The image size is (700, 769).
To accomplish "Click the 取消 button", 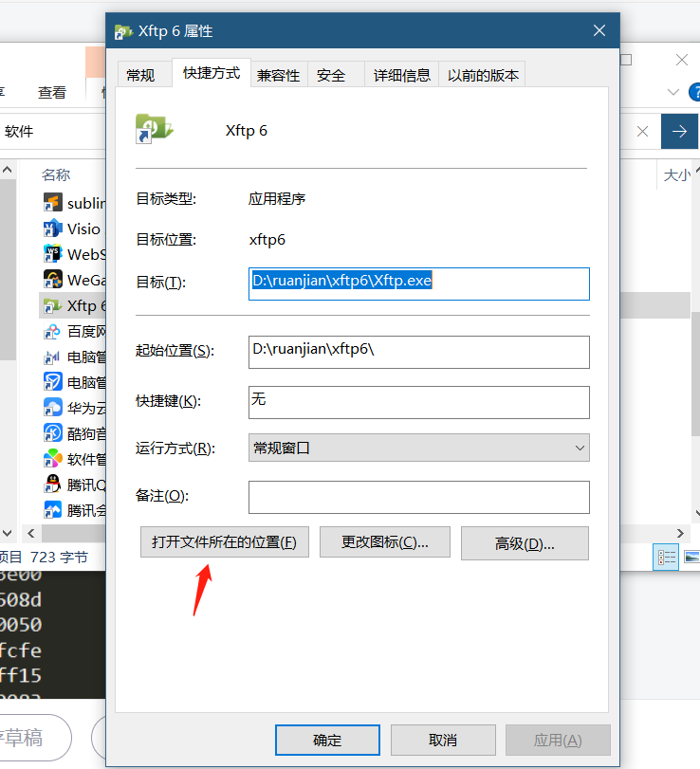I will click(x=443, y=740).
